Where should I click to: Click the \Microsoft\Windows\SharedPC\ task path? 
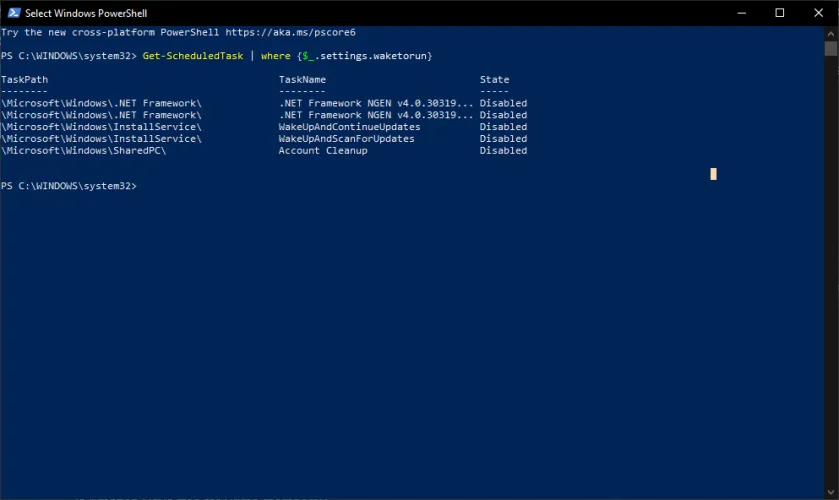[84, 151]
